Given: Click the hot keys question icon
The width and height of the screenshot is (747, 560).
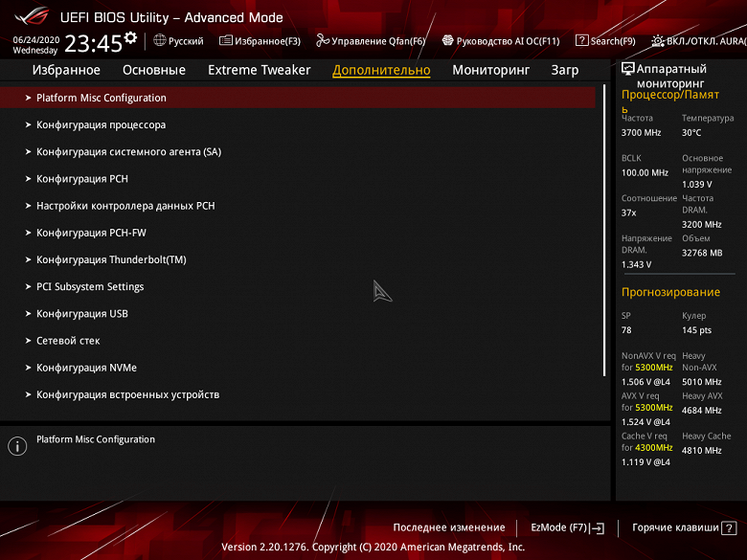Looking at the screenshot, I should click(729, 528).
